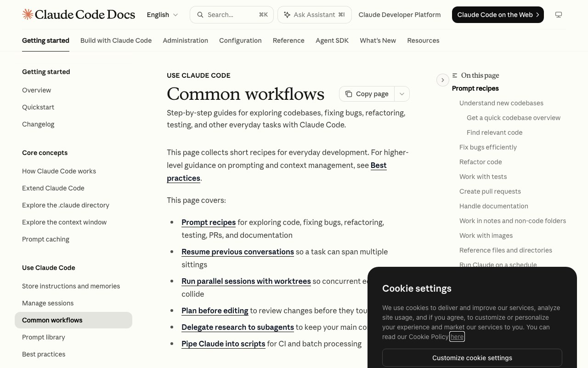
Task: Click Customize cookie settings button
Action: point(472,358)
